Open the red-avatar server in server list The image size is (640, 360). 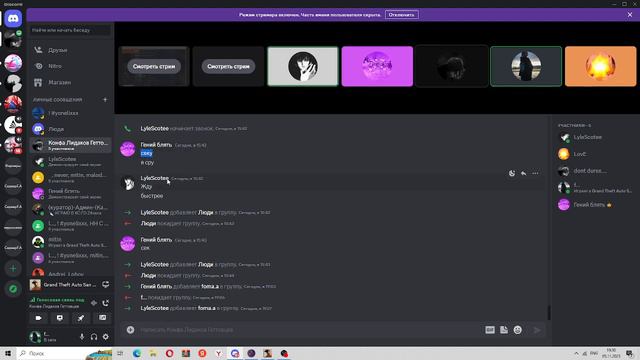click(x=13, y=104)
